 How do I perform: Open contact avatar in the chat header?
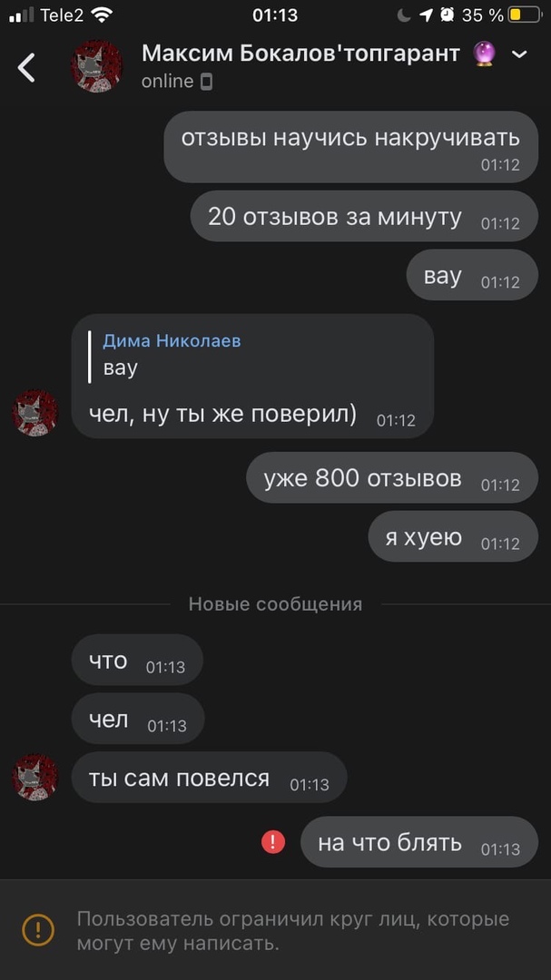(x=97, y=67)
